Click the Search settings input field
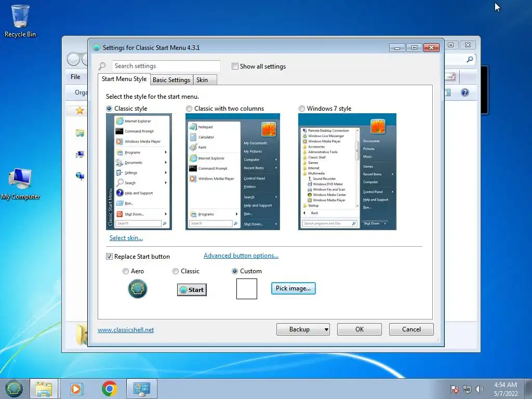 [166, 66]
